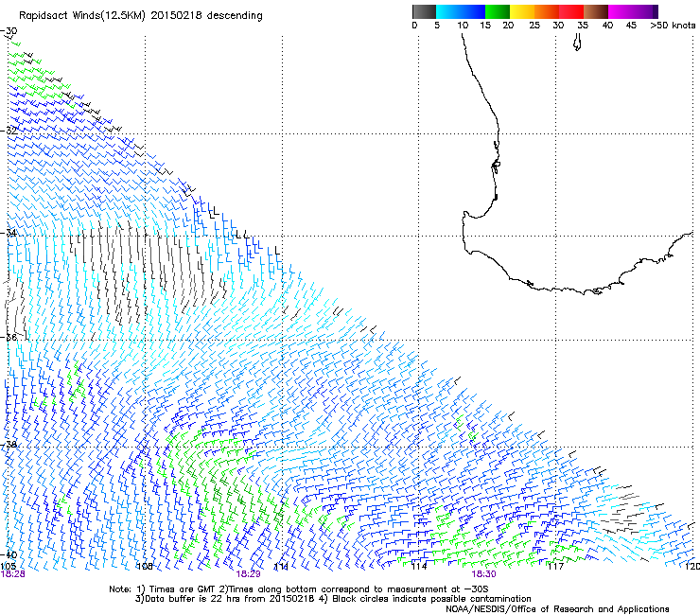Click the "45" legend tick label

point(631,26)
